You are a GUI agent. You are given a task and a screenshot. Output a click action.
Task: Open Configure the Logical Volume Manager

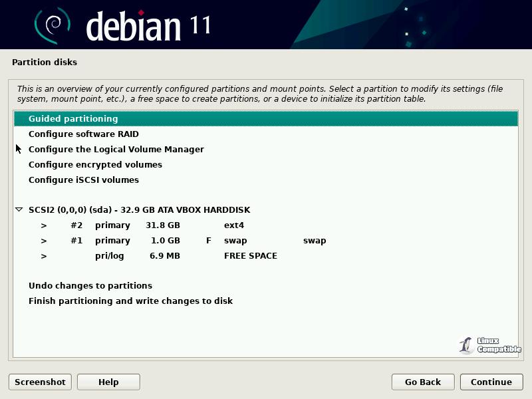coord(116,150)
